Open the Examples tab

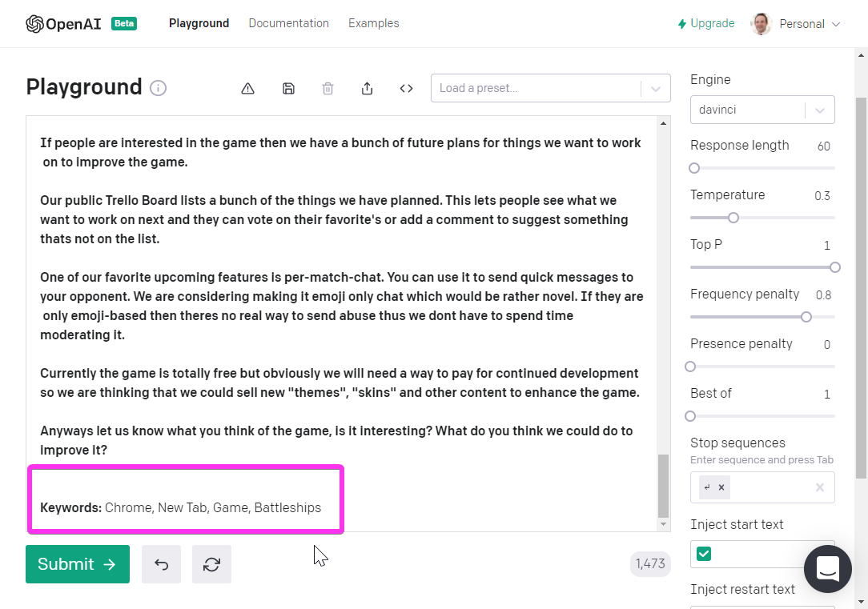[x=373, y=23]
